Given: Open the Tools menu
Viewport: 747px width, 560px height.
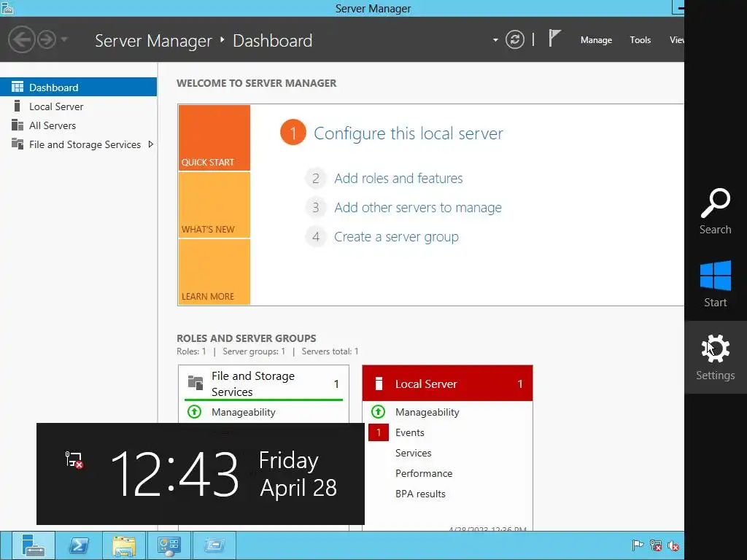Looking at the screenshot, I should pos(640,40).
